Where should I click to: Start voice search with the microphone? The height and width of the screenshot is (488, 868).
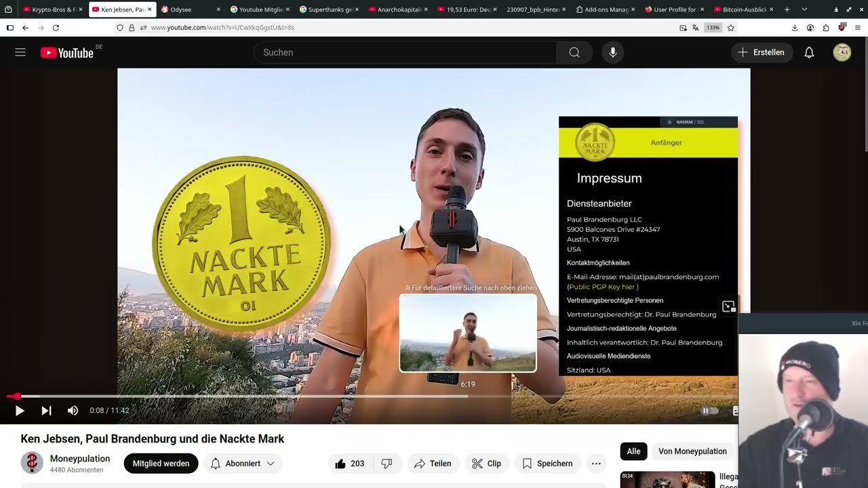coord(613,52)
